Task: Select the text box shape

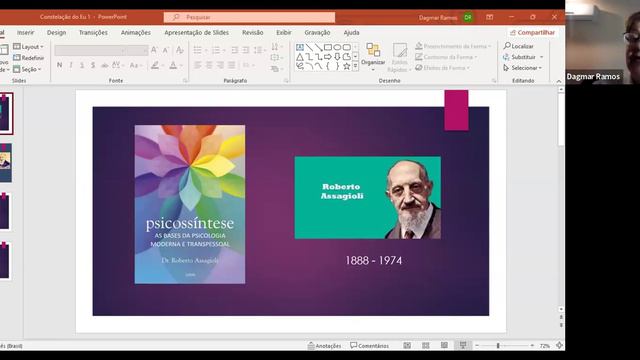Action: 300,47
